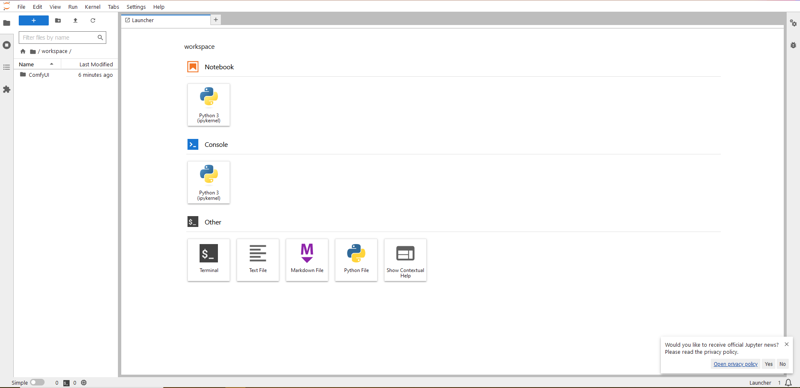Toggle Simple interface mode switch
800x388 pixels.
37,382
